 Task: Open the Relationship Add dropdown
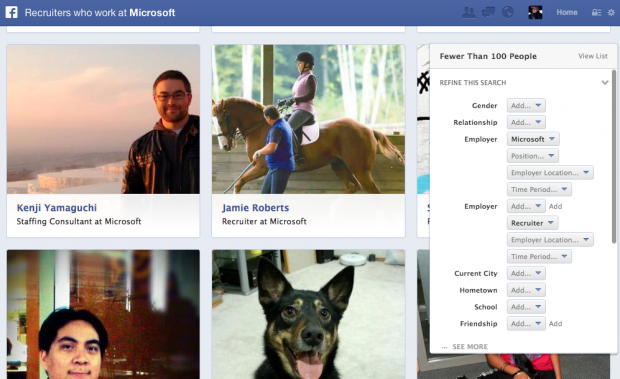tap(526, 122)
